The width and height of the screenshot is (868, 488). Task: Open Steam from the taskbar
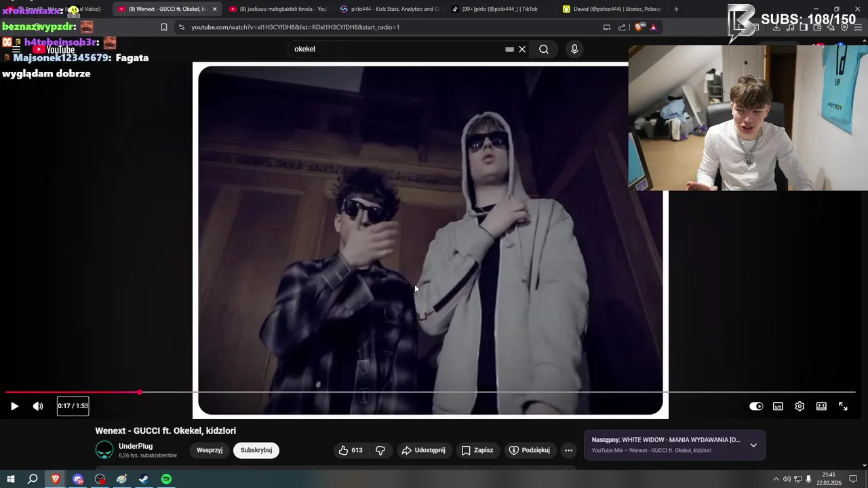144,479
